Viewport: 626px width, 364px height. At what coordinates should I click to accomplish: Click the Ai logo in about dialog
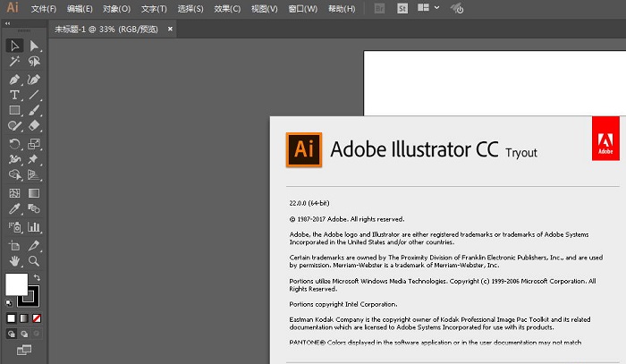point(304,149)
